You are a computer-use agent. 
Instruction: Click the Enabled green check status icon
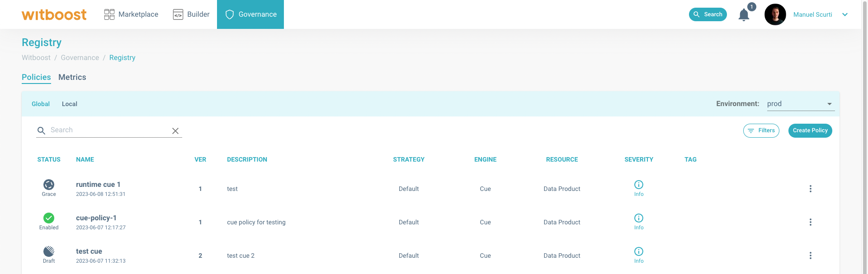(49, 218)
